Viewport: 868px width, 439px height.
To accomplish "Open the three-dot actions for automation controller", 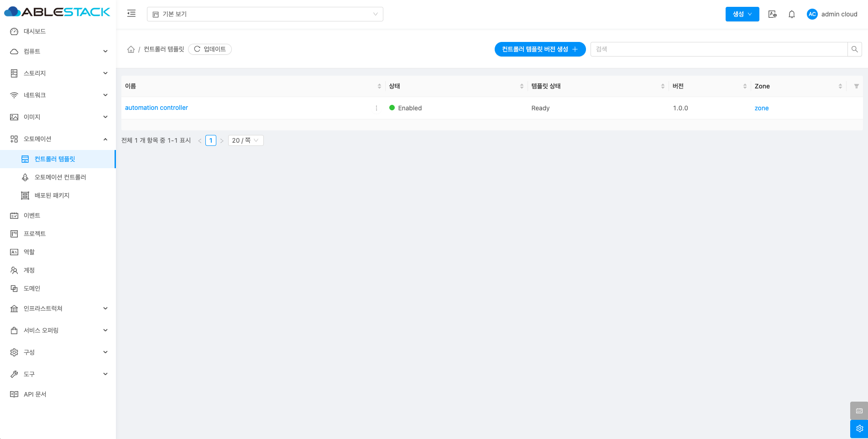I will click(376, 108).
